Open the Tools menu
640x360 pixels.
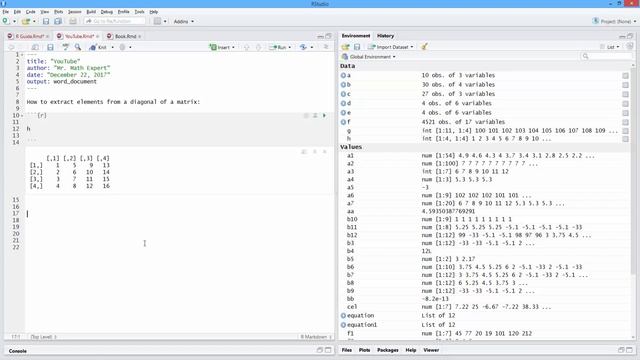(x=139, y=12)
